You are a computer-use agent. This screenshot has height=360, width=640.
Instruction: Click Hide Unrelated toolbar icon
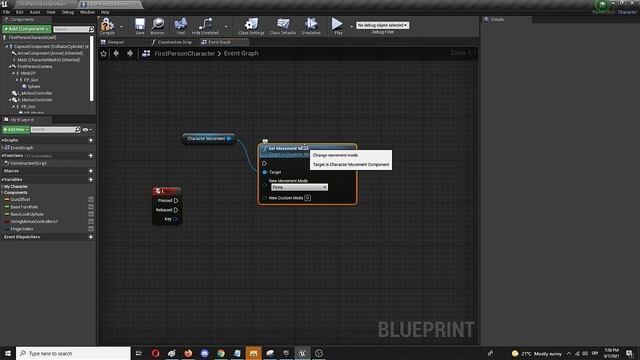point(205,26)
